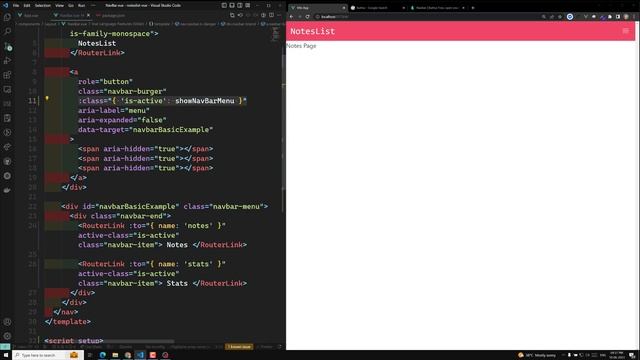Open the File menu
640x360 pixels.
(x=16, y=5)
